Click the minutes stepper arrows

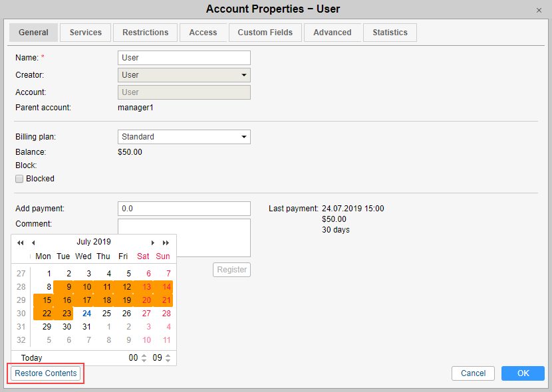(x=168, y=358)
